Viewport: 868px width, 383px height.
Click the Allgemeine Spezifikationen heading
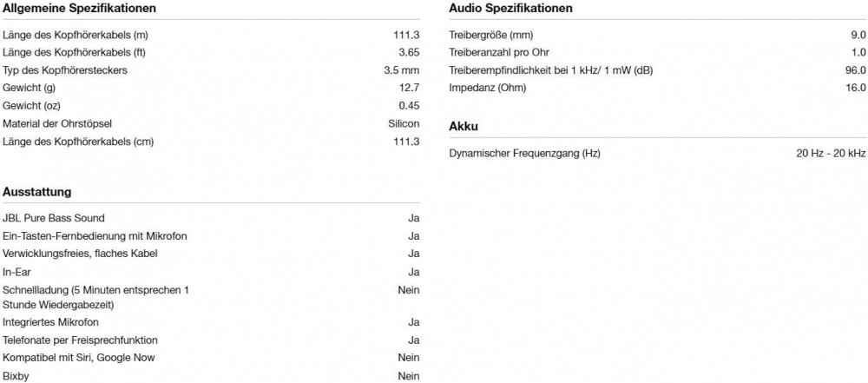click(x=79, y=9)
